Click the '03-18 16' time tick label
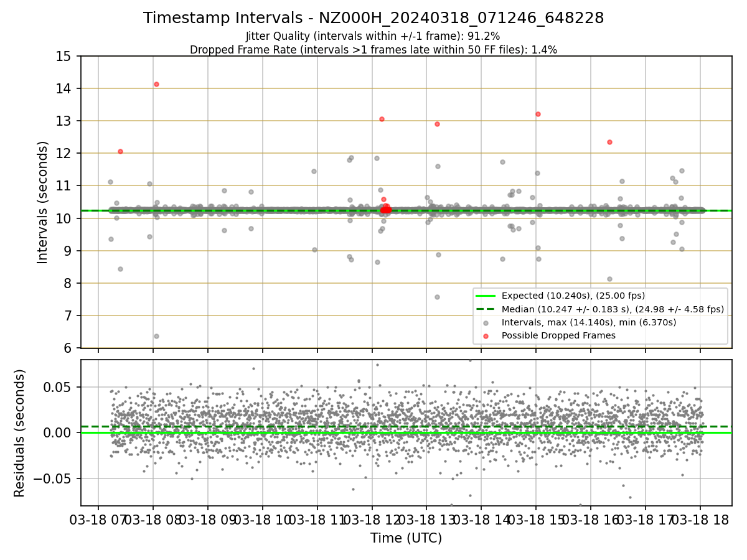Viewport: 747px width, 560px height. (x=591, y=520)
